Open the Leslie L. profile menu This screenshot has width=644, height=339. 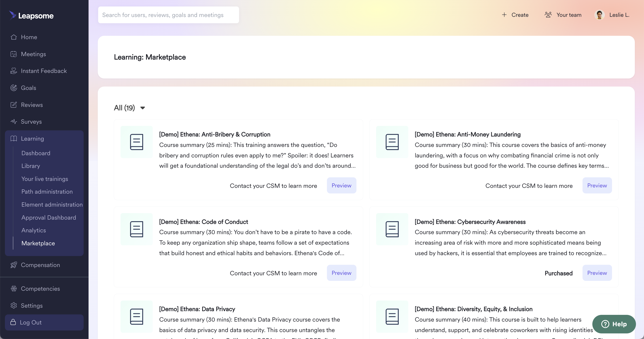click(612, 15)
